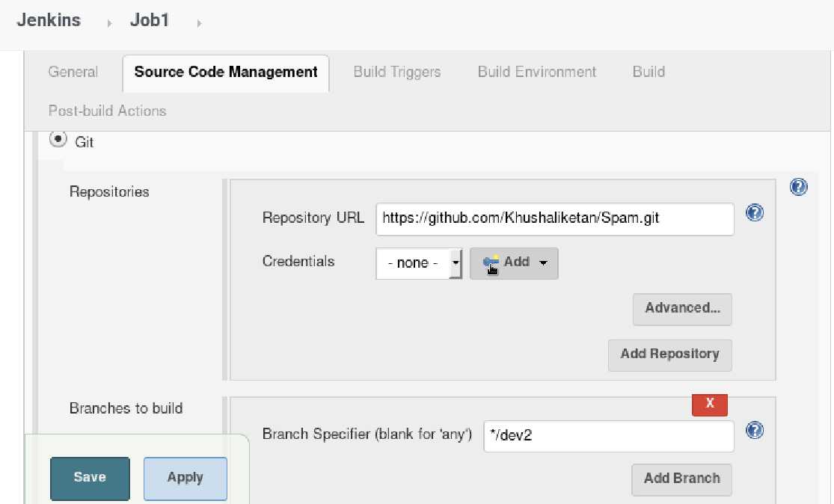This screenshot has width=834, height=504.
Task: Expand the breadcrumb arrow after Jenkins
Action: click(x=109, y=23)
